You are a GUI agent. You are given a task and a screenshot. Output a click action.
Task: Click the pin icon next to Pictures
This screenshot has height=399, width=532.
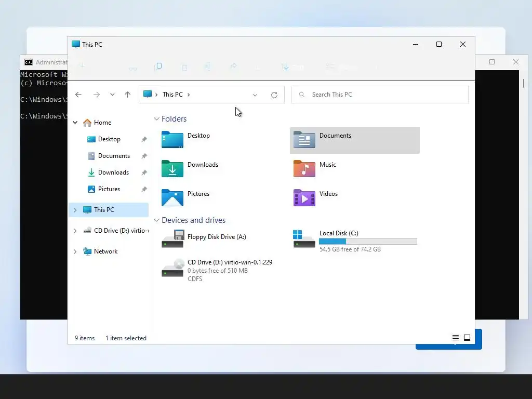pyautogui.click(x=144, y=189)
